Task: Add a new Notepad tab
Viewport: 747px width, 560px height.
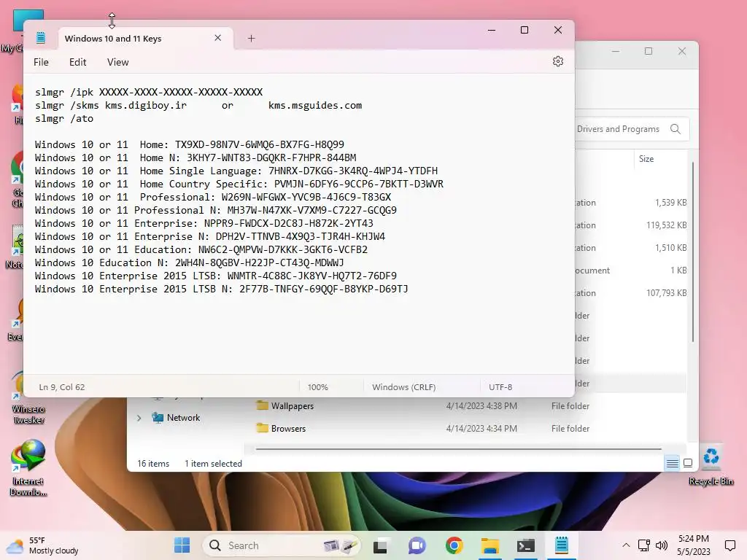Action: pyautogui.click(x=251, y=39)
